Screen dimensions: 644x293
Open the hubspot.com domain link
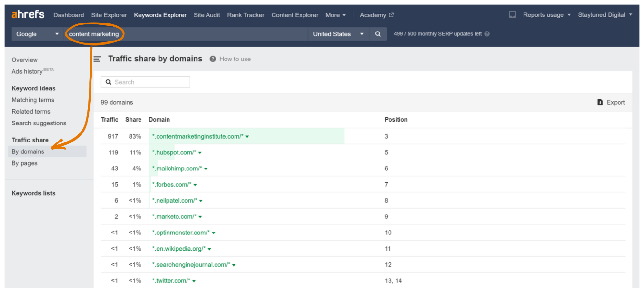[x=174, y=152]
